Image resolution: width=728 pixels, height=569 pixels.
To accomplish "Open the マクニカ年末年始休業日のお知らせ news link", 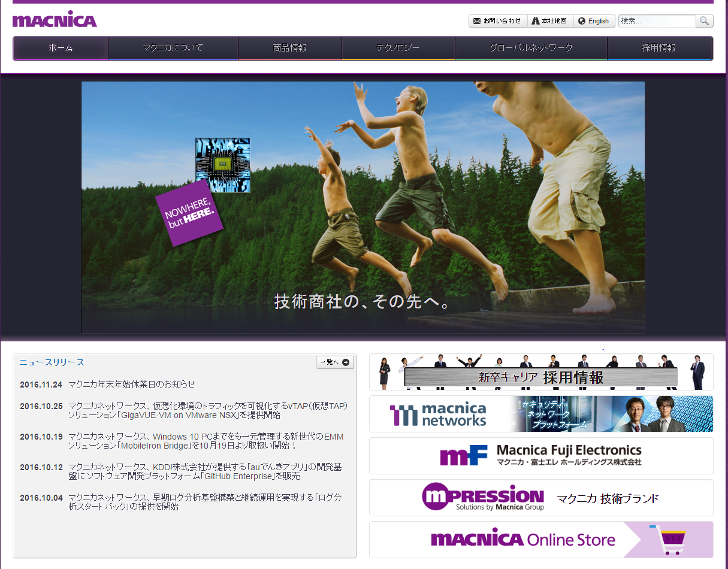I will point(132,384).
